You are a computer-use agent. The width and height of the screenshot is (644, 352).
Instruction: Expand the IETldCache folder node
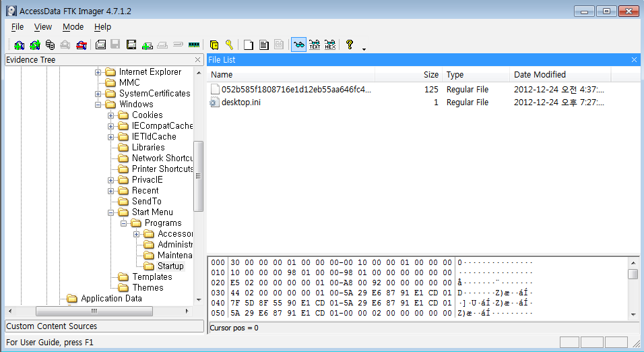click(x=110, y=137)
